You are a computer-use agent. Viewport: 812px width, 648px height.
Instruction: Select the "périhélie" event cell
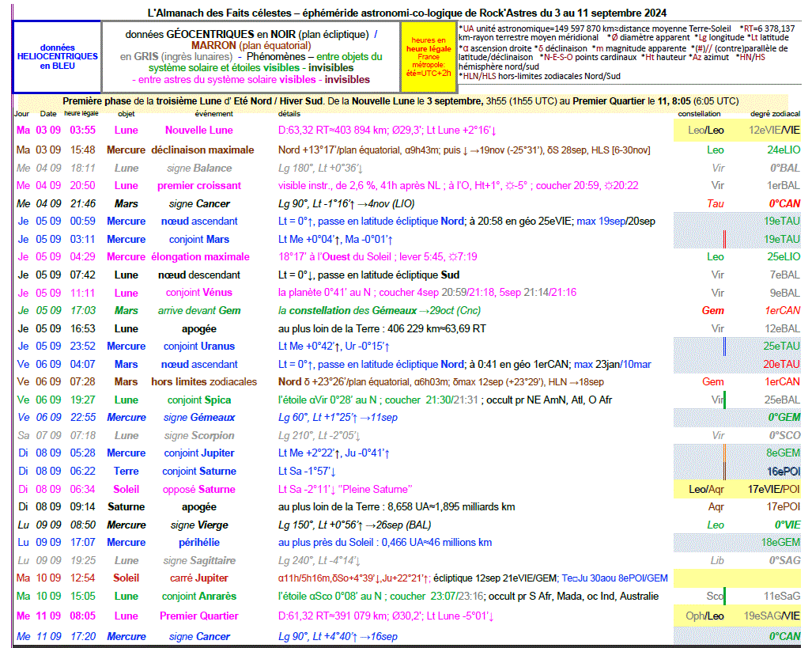199,543
